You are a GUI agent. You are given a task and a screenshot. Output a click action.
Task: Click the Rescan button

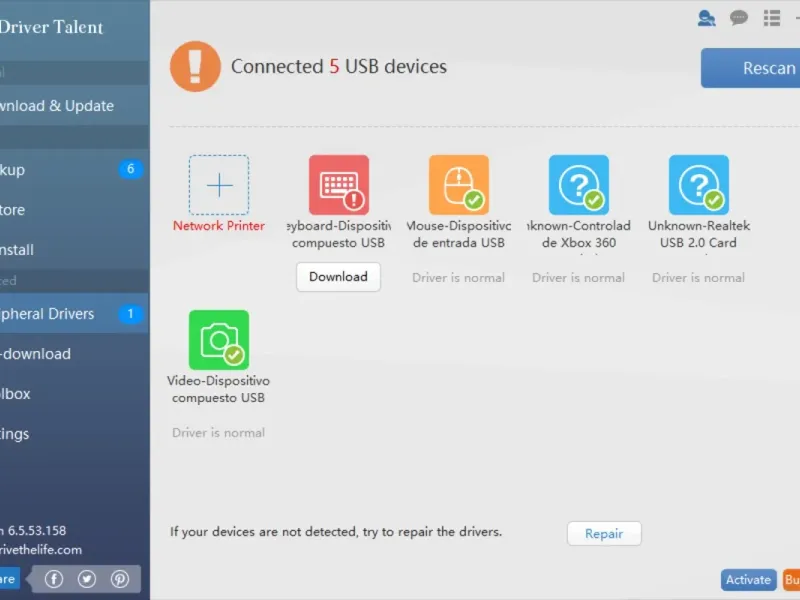click(x=751, y=68)
